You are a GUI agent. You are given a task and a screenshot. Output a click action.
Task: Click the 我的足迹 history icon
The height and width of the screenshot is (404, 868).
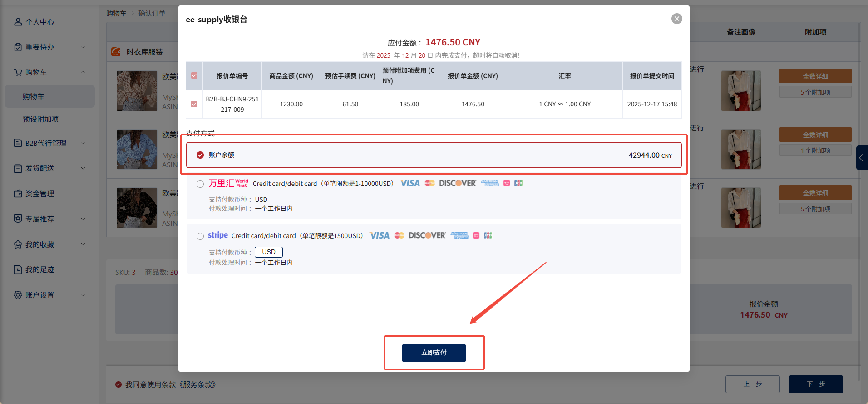point(18,269)
